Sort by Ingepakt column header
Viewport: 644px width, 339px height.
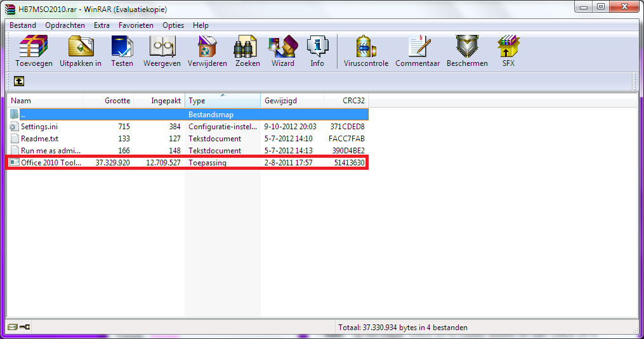[x=159, y=101]
